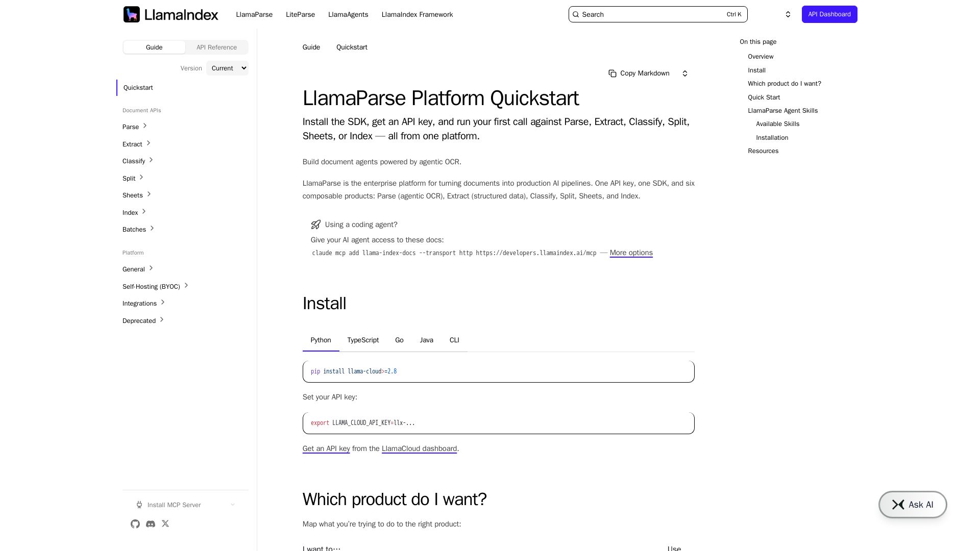Select the TypeScript install tab
The image size is (980, 551).
point(363,340)
